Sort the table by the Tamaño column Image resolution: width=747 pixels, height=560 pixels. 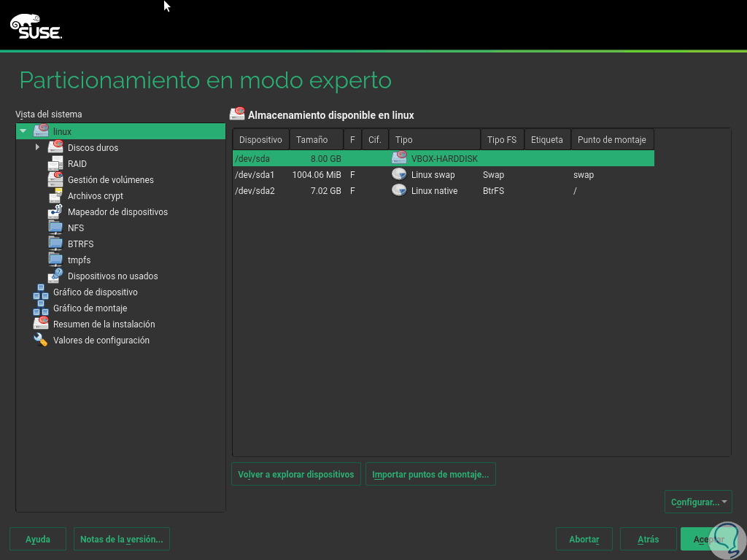click(x=315, y=139)
